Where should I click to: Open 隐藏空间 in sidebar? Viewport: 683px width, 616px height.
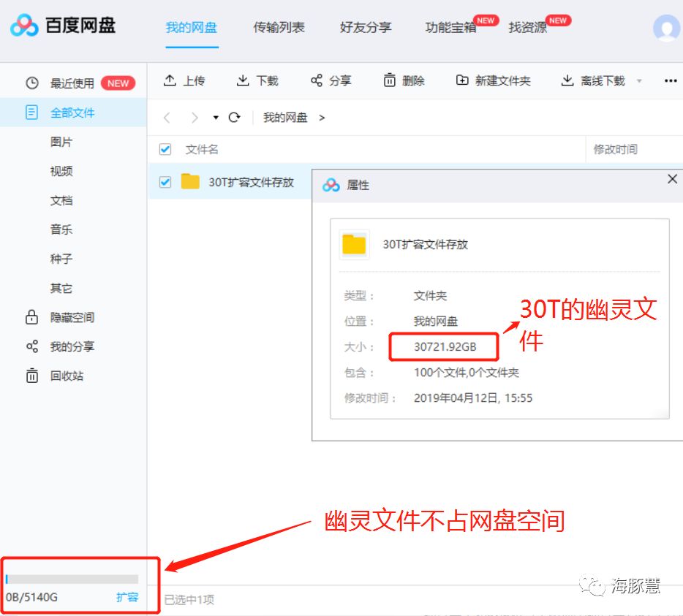(x=72, y=317)
